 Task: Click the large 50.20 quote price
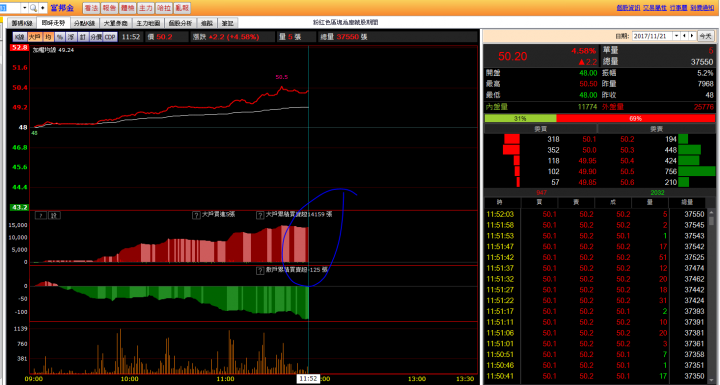(513, 57)
